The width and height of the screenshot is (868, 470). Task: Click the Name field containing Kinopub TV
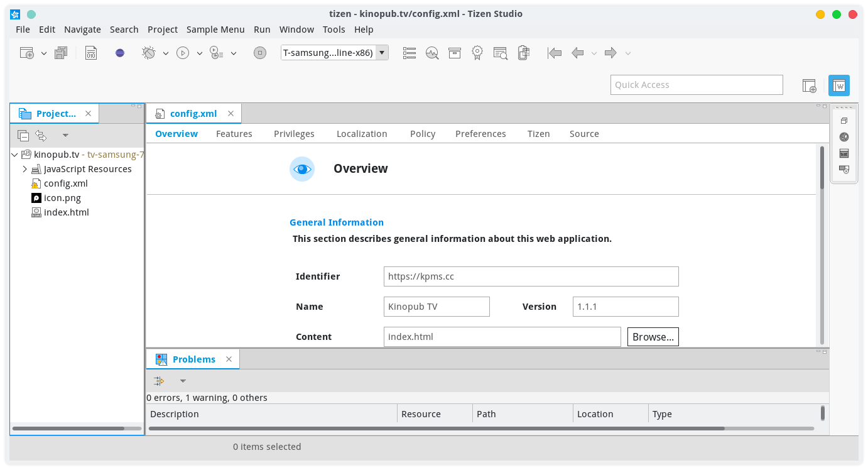pos(437,307)
